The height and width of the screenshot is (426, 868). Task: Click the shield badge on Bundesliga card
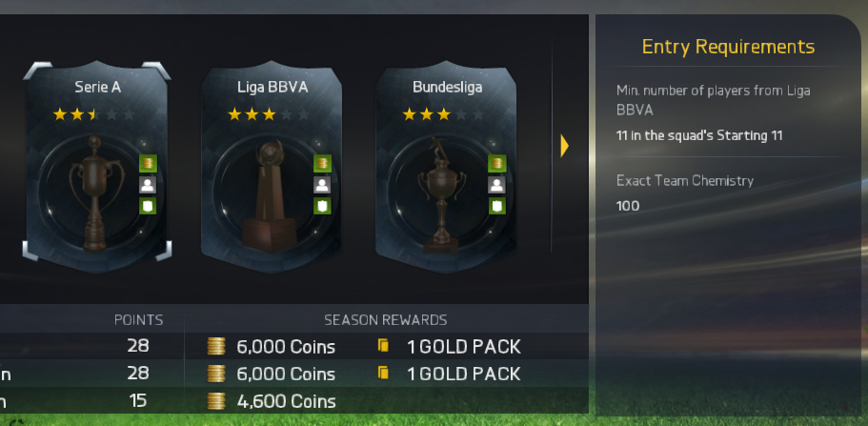[497, 206]
